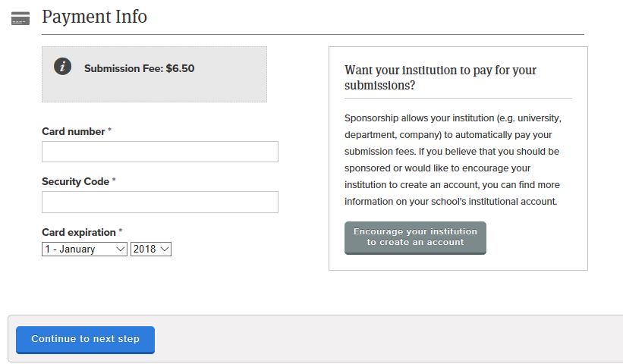Click the Sponsorship description paragraph
623x364 pixels.
pyautogui.click(x=453, y=159)
